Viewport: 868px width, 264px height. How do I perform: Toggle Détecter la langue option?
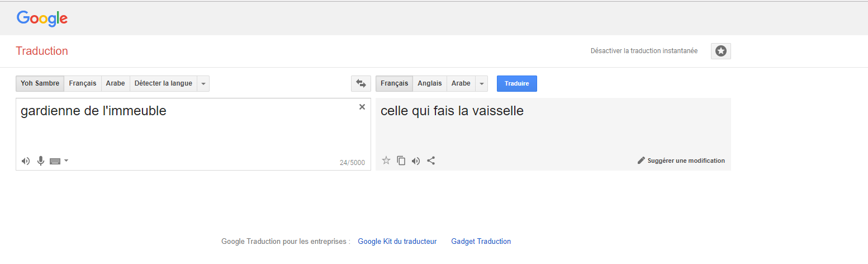pyautogui.click(x=163, y=83)
